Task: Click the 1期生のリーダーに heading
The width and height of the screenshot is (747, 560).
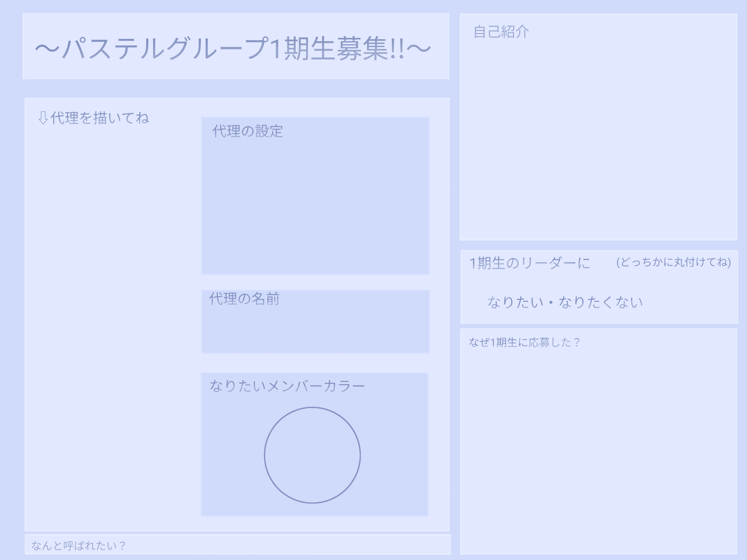Action: (530, 263)
